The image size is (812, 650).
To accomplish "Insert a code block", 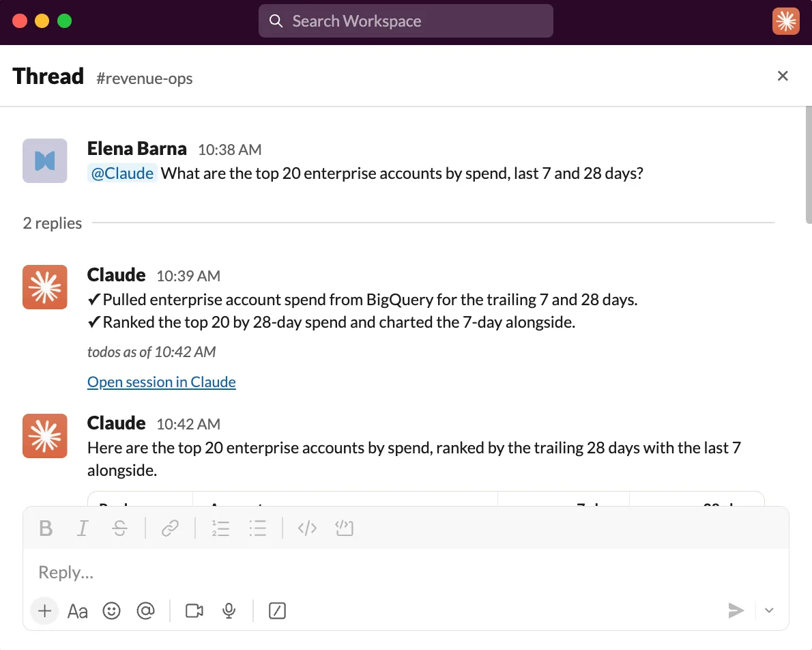I will pyautogui.click(x=345, y=528).
